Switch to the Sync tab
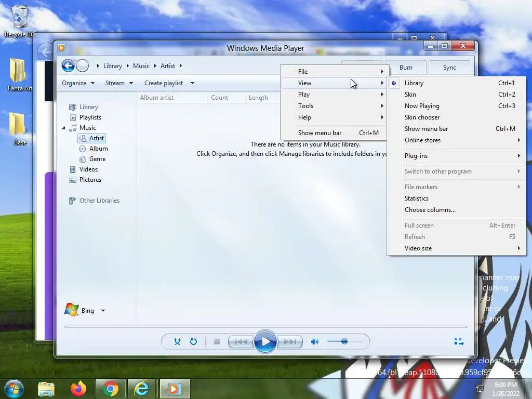Screen dimensions: 532x399 (x=449, y=68)
